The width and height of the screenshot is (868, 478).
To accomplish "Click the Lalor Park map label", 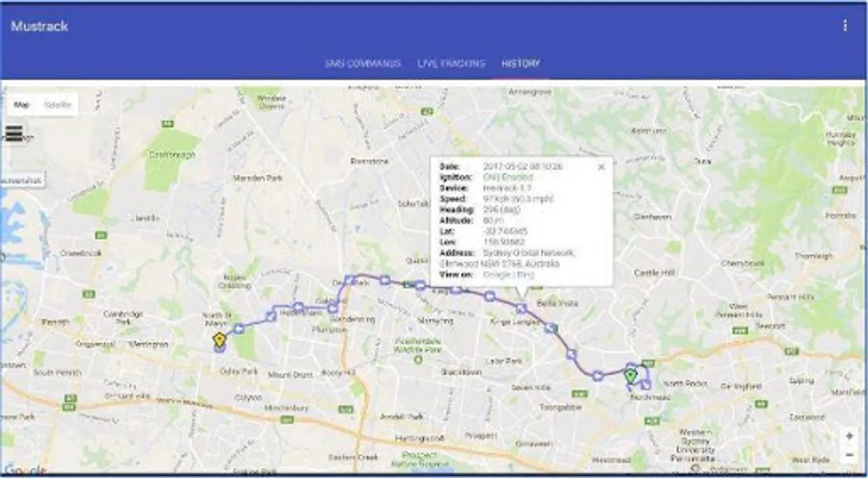I will 504,361.
